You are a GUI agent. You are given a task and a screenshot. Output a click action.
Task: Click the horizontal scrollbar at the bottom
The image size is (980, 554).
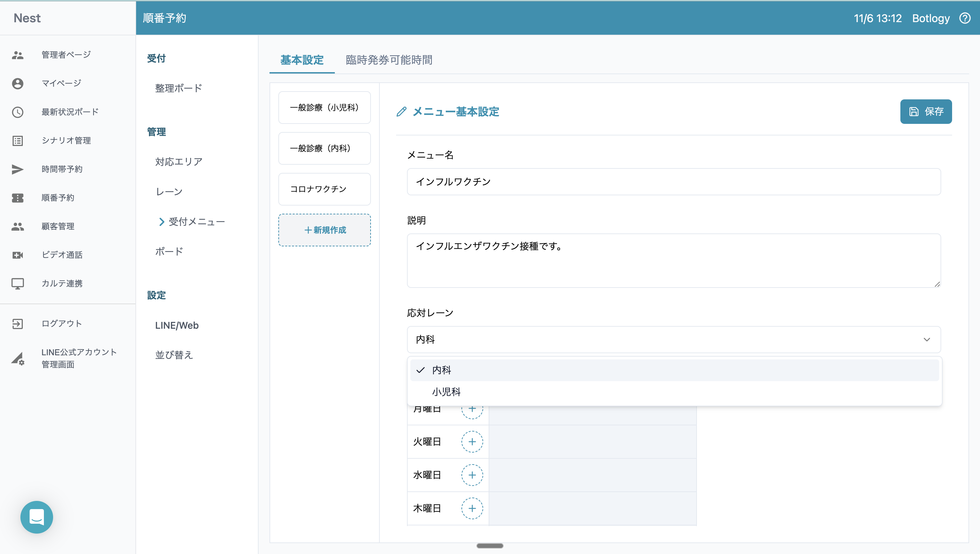click(490, 545)
